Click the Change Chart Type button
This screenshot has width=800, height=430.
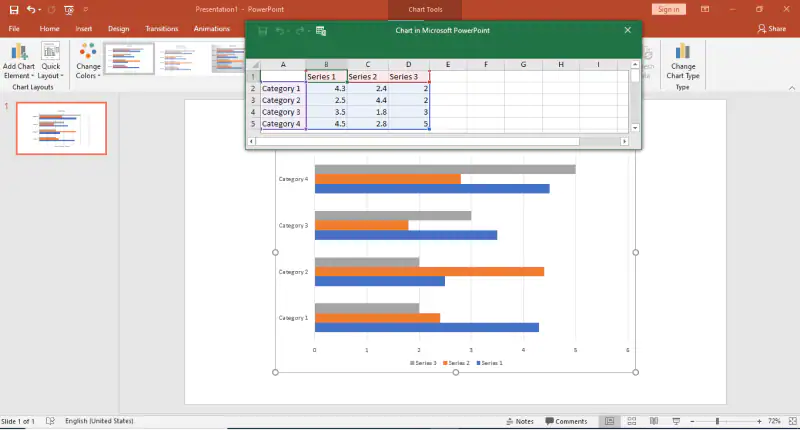click(683, 61)
